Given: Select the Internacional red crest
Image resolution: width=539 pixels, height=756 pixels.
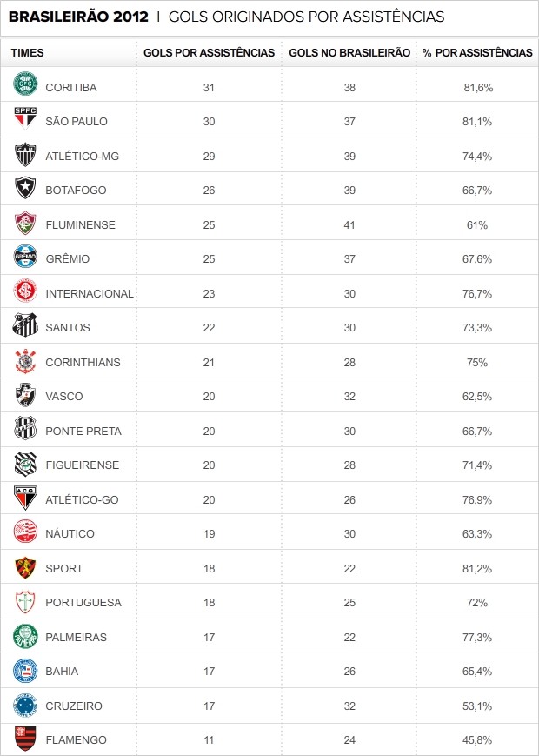Looking at the screenshot, I should 25,292.
